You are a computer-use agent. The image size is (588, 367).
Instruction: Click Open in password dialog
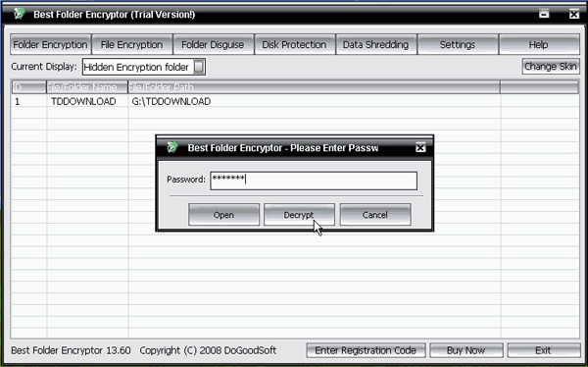point(223,215)
